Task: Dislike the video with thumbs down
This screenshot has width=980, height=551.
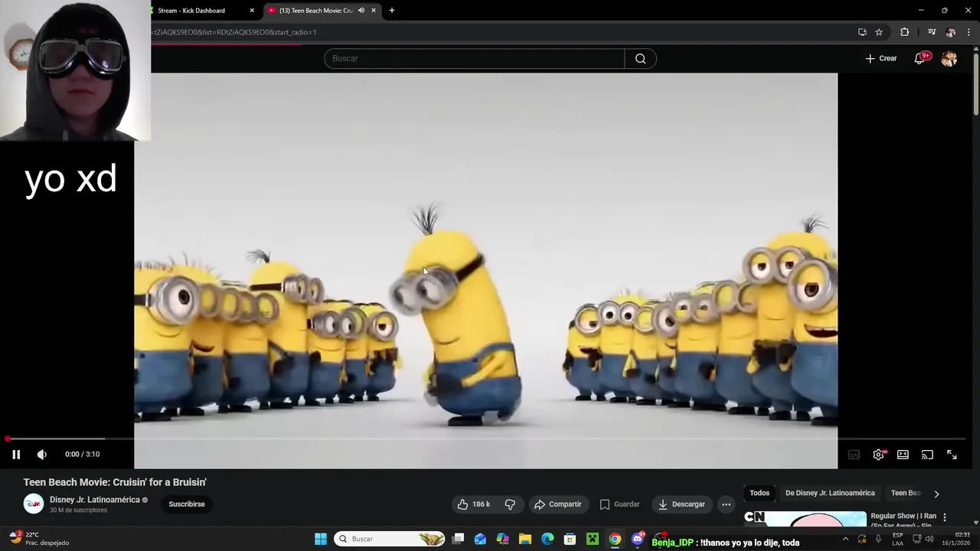Action: (510, 504)
